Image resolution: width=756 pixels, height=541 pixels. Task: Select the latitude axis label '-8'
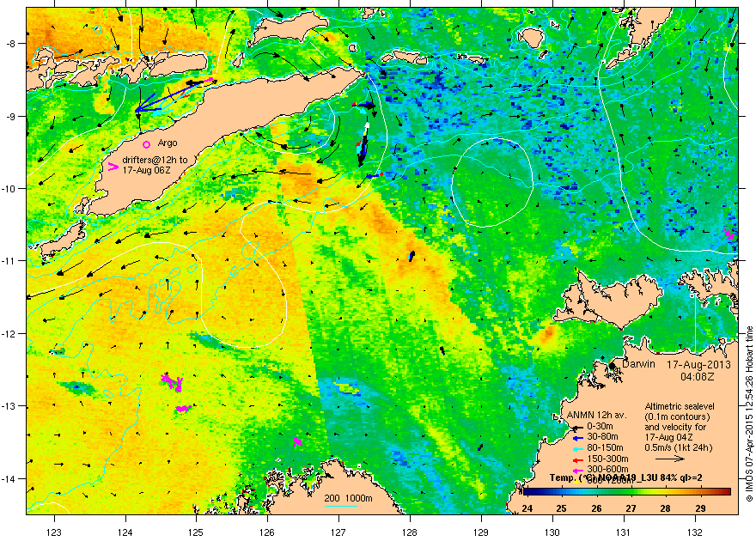coord(11,43)
